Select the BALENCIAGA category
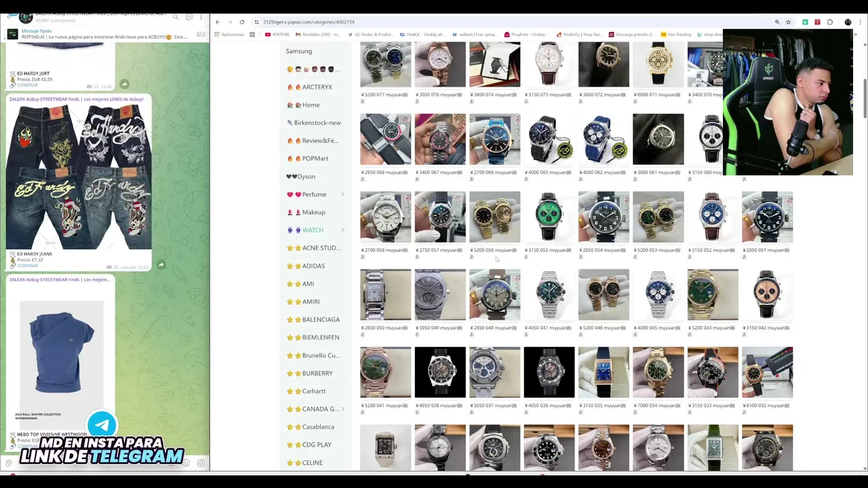868x488 pixels. click(x=313, y=319)
